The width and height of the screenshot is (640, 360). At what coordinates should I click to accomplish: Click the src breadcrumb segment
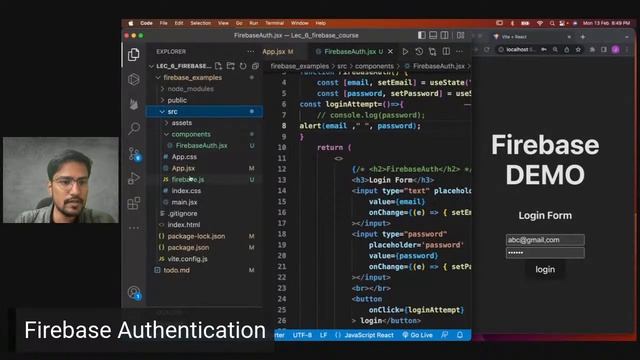point(342,66)
